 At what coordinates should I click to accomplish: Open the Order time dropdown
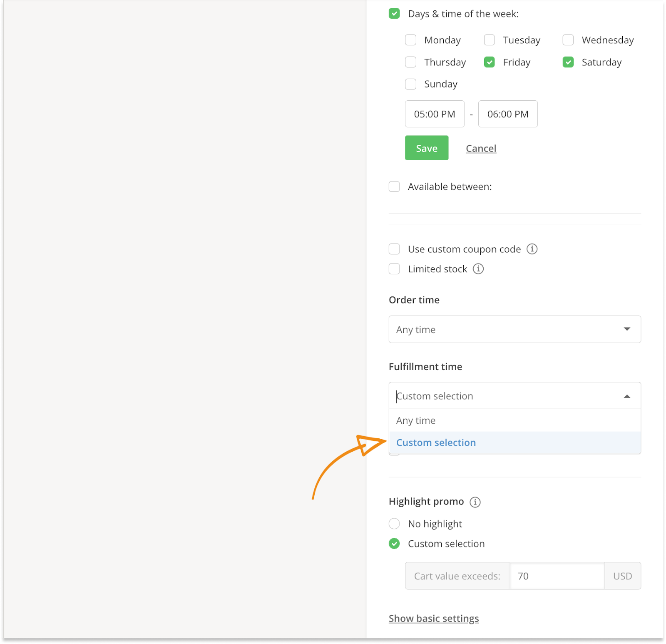click(514, 329)
